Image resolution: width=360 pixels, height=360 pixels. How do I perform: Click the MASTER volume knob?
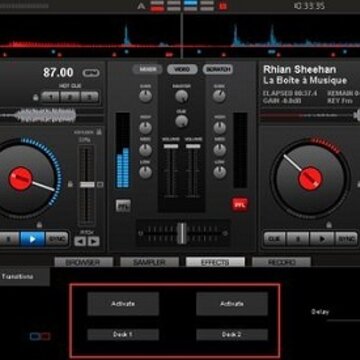click(182, 96)
